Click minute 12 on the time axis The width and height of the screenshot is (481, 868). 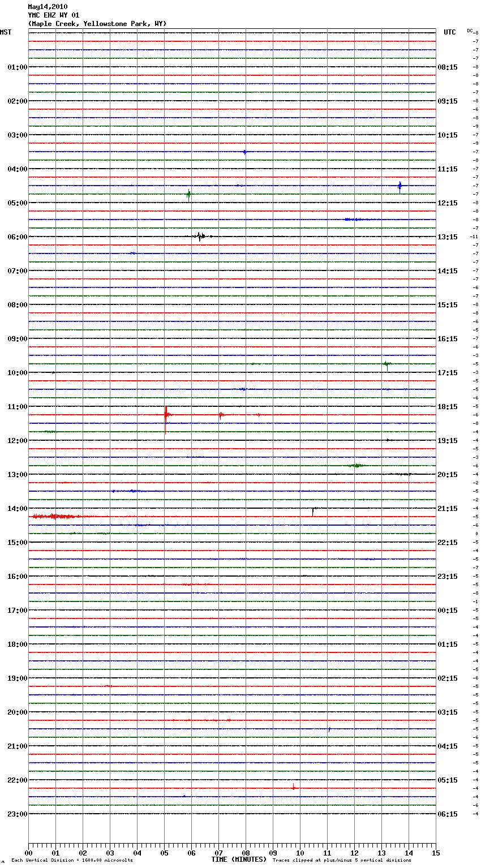pos(354,853)
